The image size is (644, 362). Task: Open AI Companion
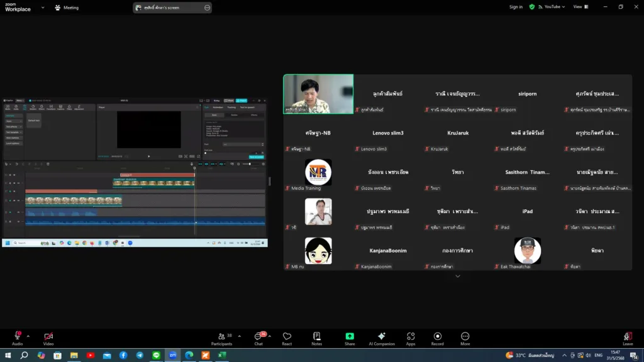point(381,338)
